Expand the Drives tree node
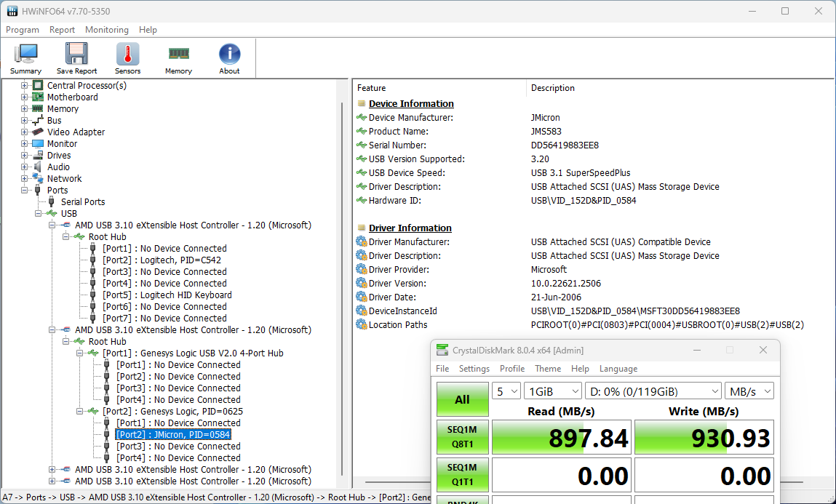 (24, 156)
